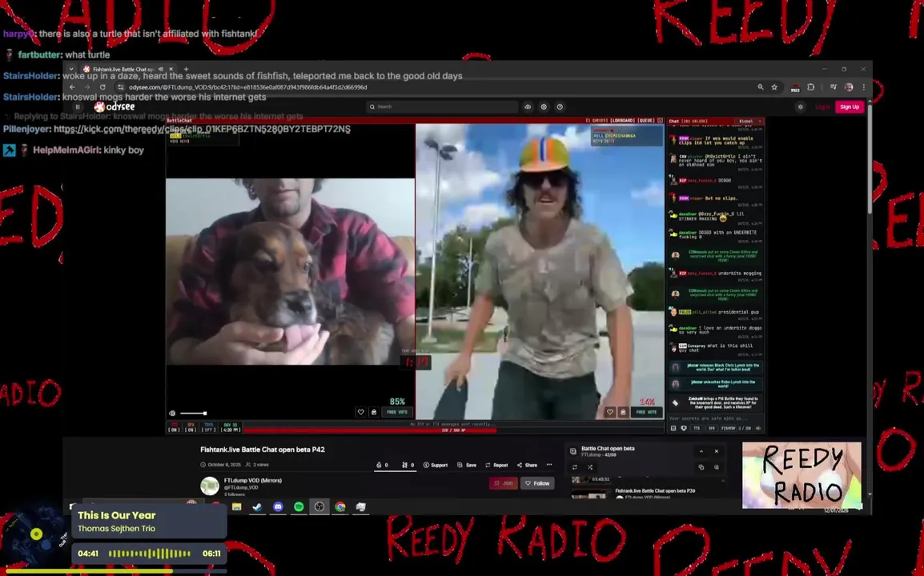Click the Odysee upload cloud icon
924x576 pixels.
(528, 106)
